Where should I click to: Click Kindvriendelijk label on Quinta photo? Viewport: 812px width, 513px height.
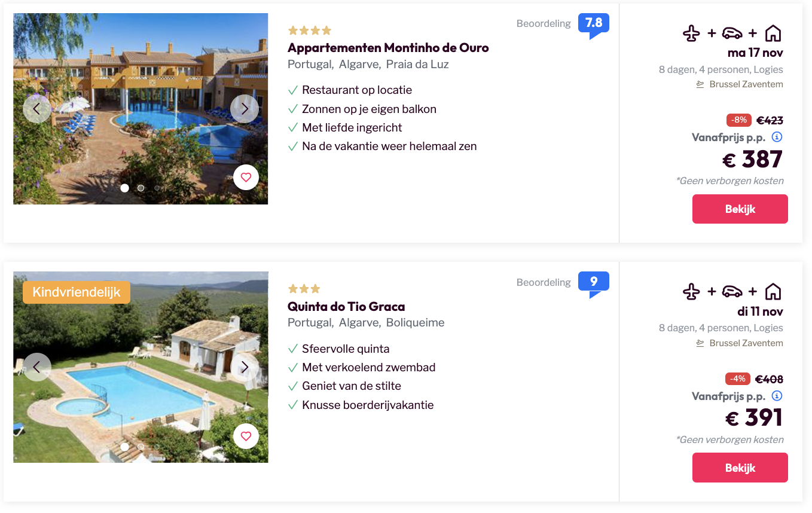(x=77, y=292)
